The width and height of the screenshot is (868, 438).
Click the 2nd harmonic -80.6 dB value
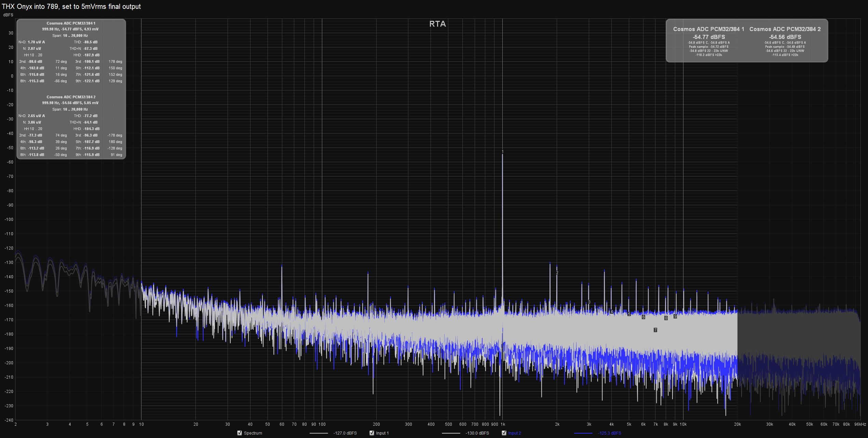tap(35, 62)
